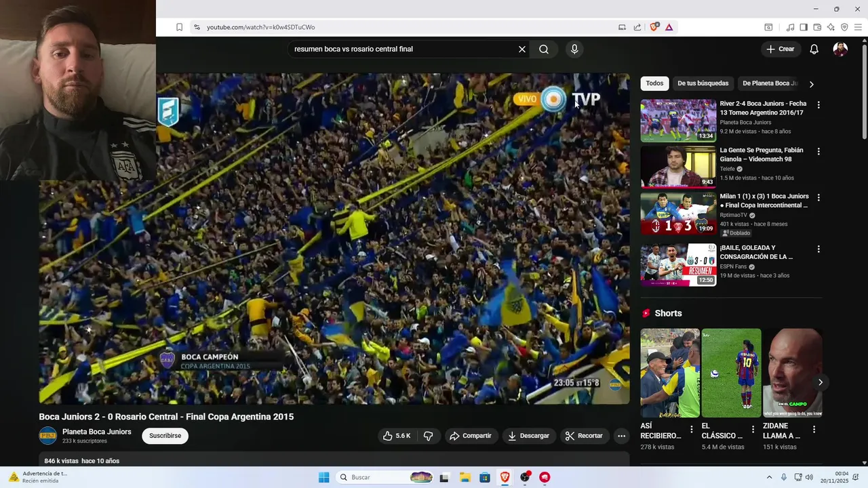The height and width of the screenshot is (488, 868).
Task: Open Planeta Boca Juniors channel name below video
Action: tap(97, 432)
